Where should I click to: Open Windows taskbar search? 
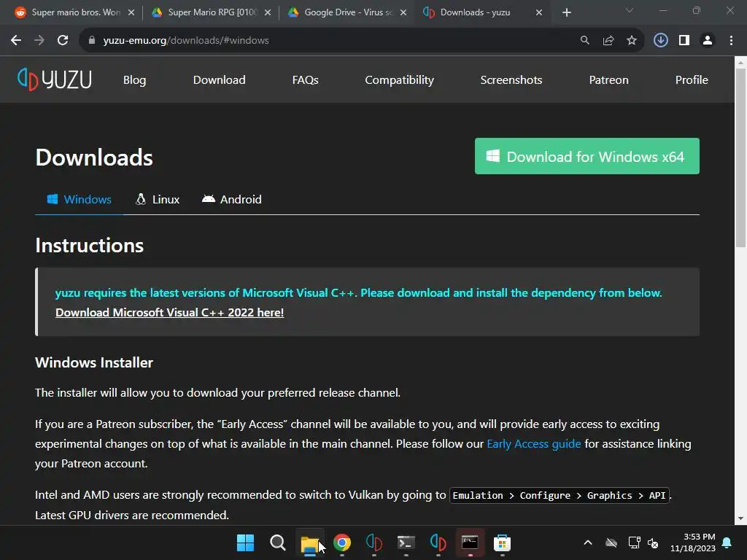pyautogui.click(x=277, y=542)
